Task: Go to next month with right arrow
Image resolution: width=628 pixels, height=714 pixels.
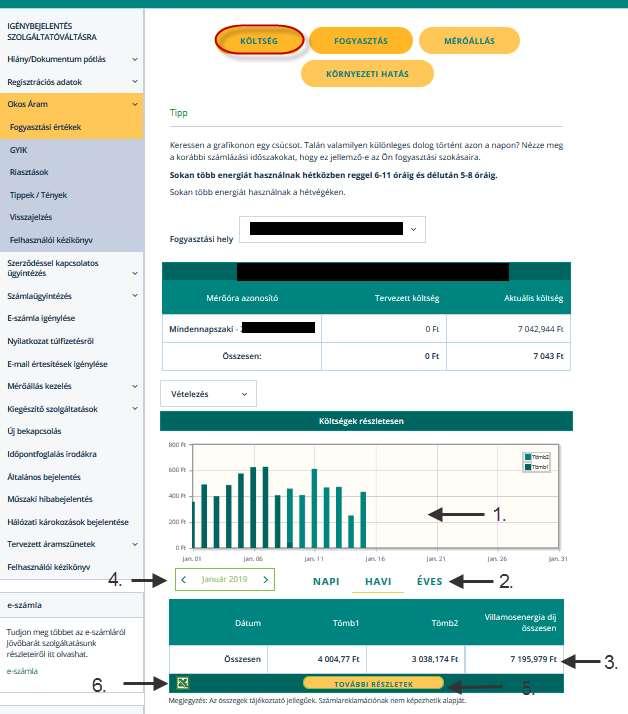Action: pyautogui.click(x=266, y=580)
